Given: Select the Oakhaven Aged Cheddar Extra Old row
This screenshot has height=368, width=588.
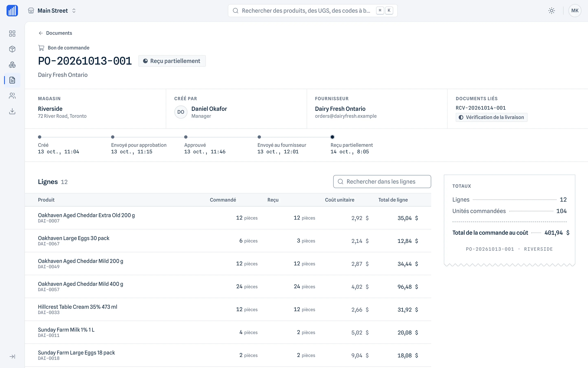Looking at the screenshot, I should [228, 218].
